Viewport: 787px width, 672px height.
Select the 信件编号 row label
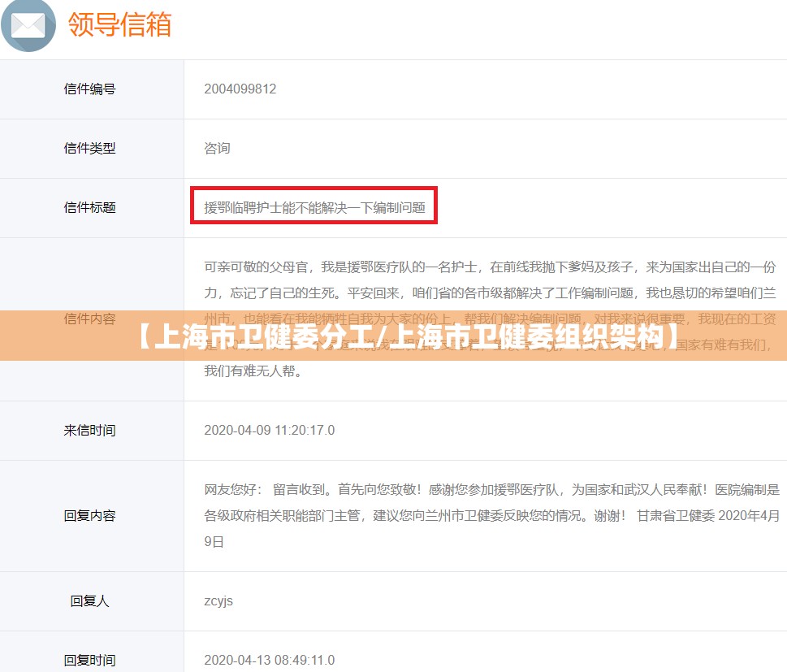point(90,89)
